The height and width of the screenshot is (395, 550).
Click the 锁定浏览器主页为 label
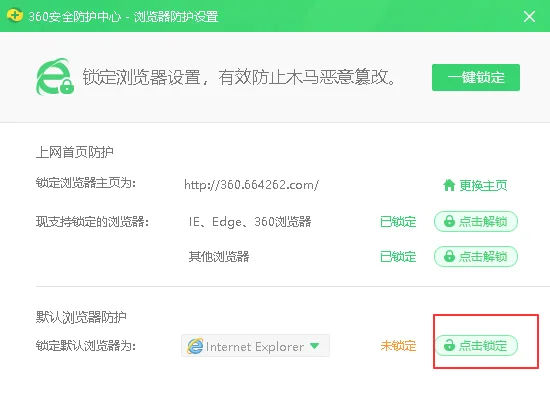[x=86, y=183]
